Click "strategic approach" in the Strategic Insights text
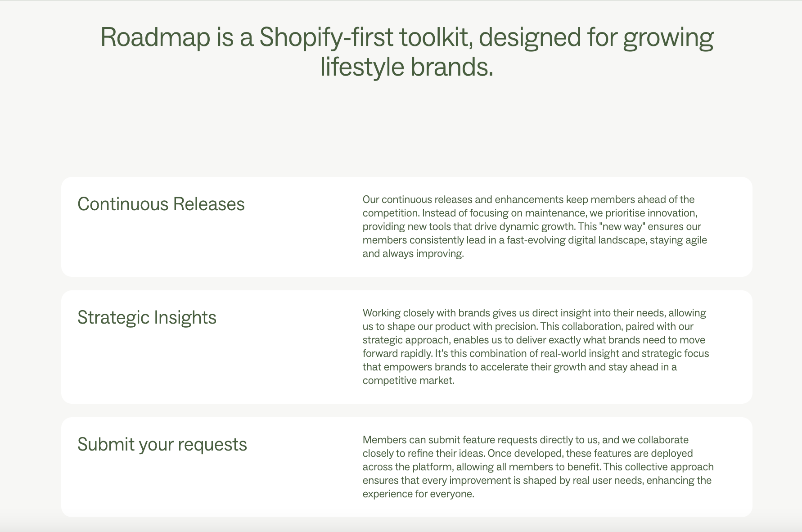 pos(406,340)
